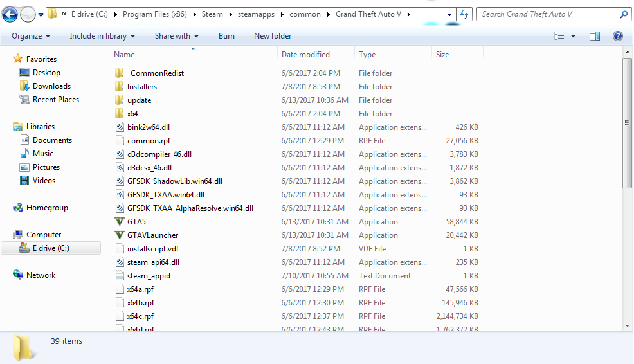Image resolution: width=634 pixels, height=364 pixels.
Task: Select the Network icon in navigation pane
Action: (x=18, y=275)
